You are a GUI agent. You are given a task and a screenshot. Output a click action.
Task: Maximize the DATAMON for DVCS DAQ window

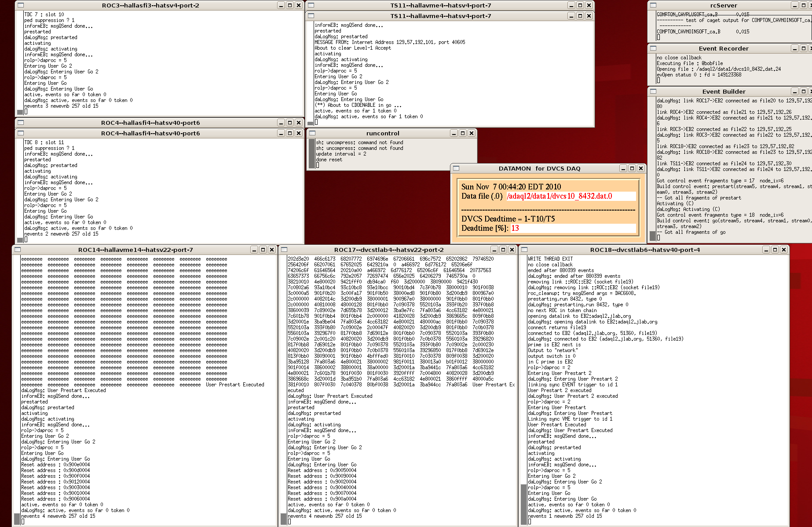tap(632, 168)
